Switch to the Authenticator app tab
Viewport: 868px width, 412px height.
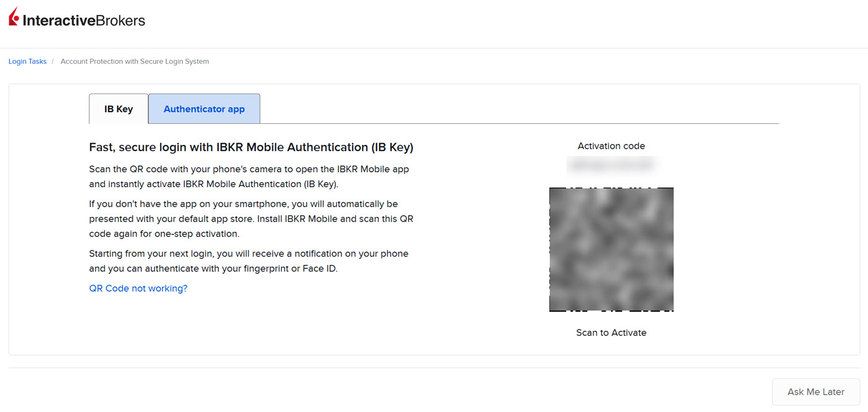click(x=204, y=109)
